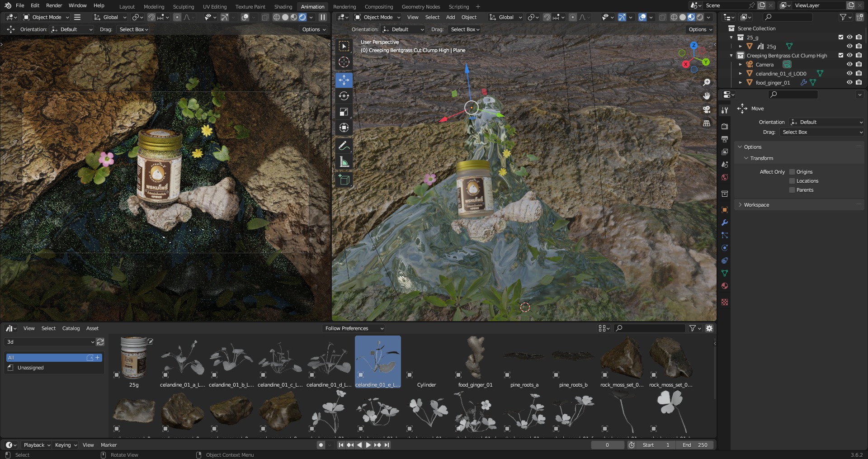Click the Unassigned catalog entry

coord(31,368)
